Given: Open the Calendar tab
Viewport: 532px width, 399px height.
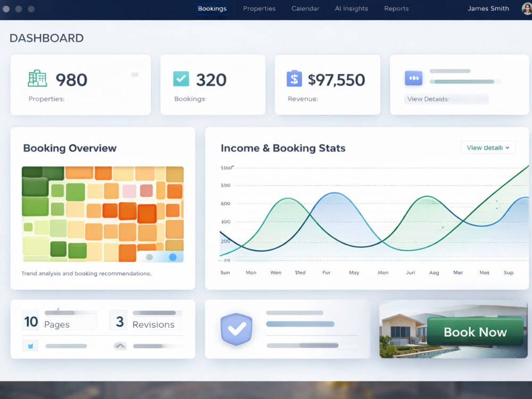Looking at the screenshot, I should click(305, 9).
